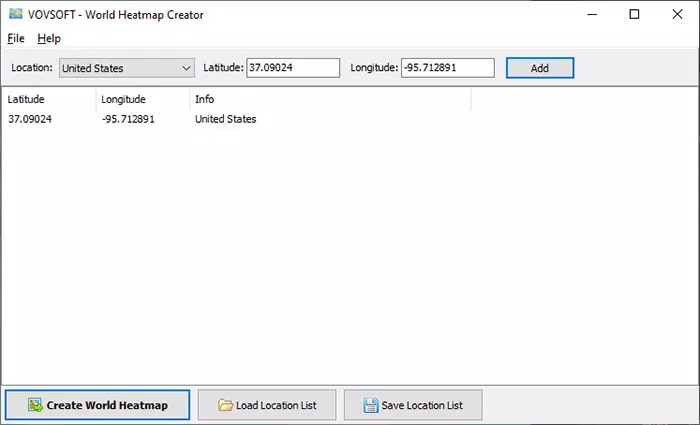This screenshot has width=700, height=425.
Task: Select the United States info cell in list
Action: (225, 119)
